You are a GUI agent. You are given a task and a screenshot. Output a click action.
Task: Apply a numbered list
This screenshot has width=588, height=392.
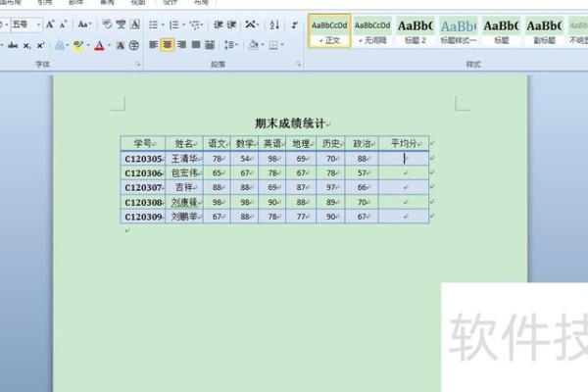(x=173, y=25)
